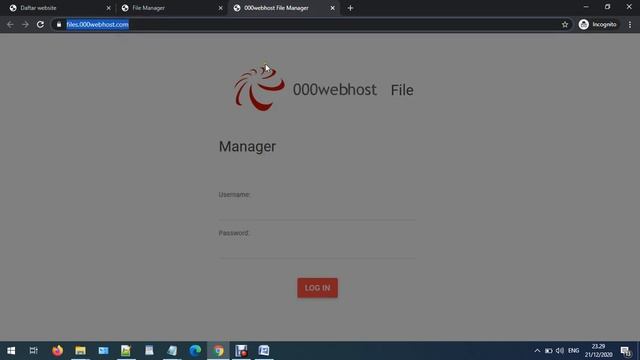Click the Chrome icon on the taskbar
The image size is (640, 360).
click(x=218, y=351)
